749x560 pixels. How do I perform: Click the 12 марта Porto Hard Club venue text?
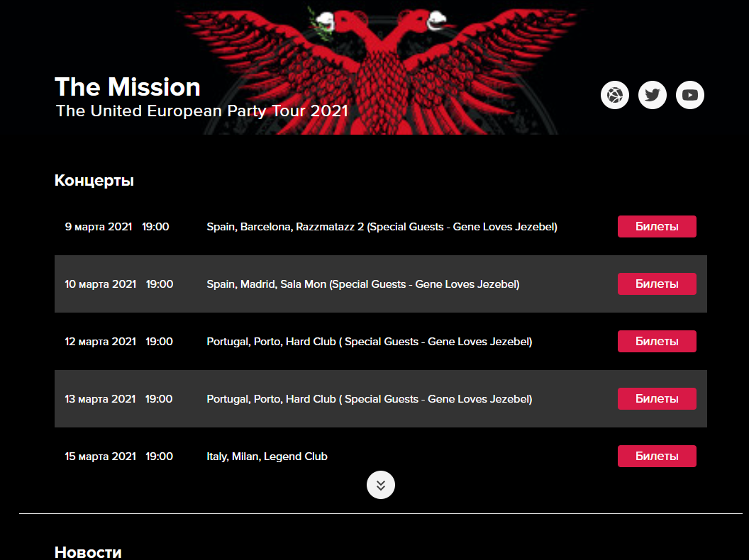click(370, 342)
